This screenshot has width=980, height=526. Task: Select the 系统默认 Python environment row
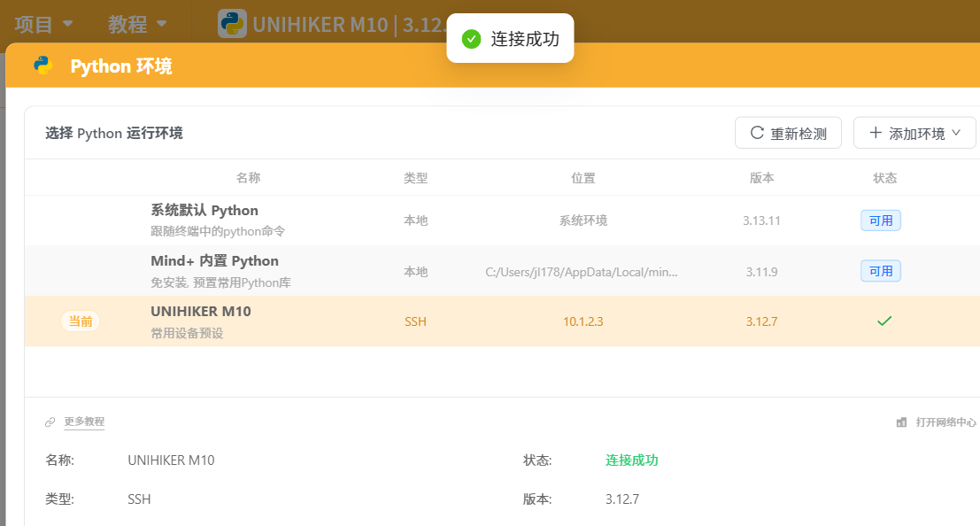point(503,220)
